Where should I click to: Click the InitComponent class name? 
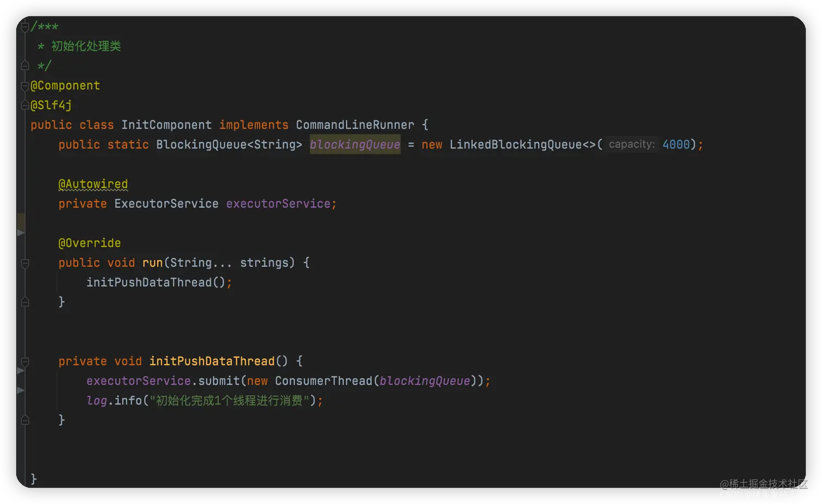click(166, 125)
